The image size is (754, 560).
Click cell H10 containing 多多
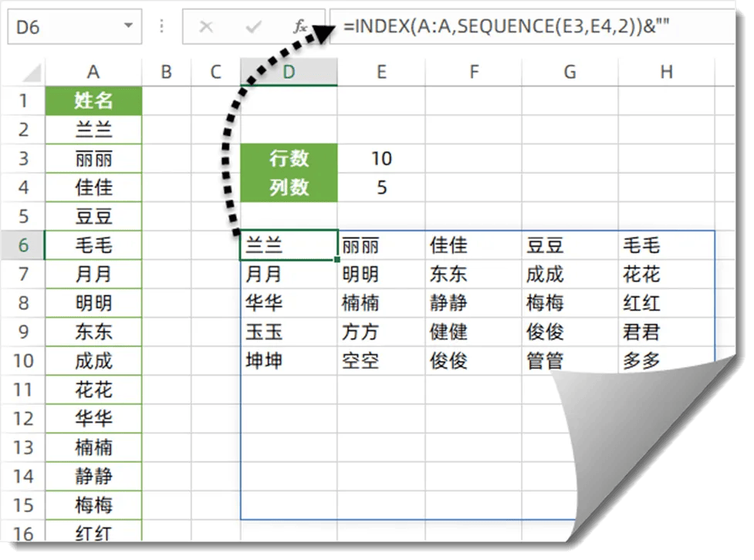pos(667,361)
